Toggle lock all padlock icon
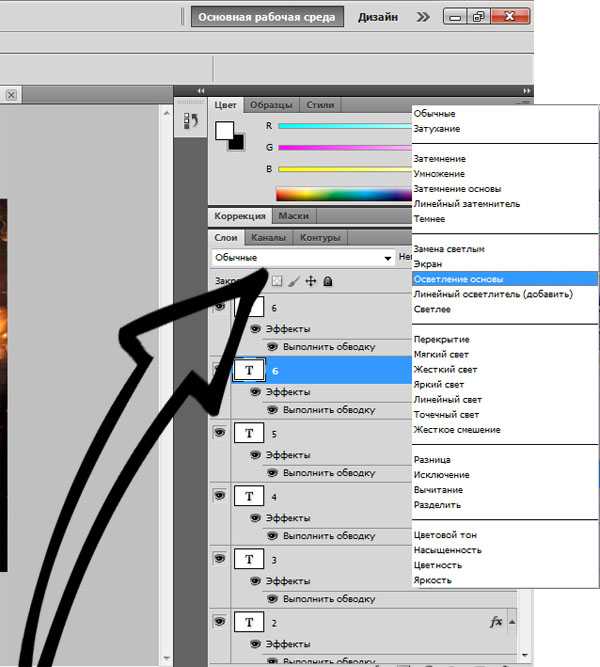600x667 pixels. [328, 281]
